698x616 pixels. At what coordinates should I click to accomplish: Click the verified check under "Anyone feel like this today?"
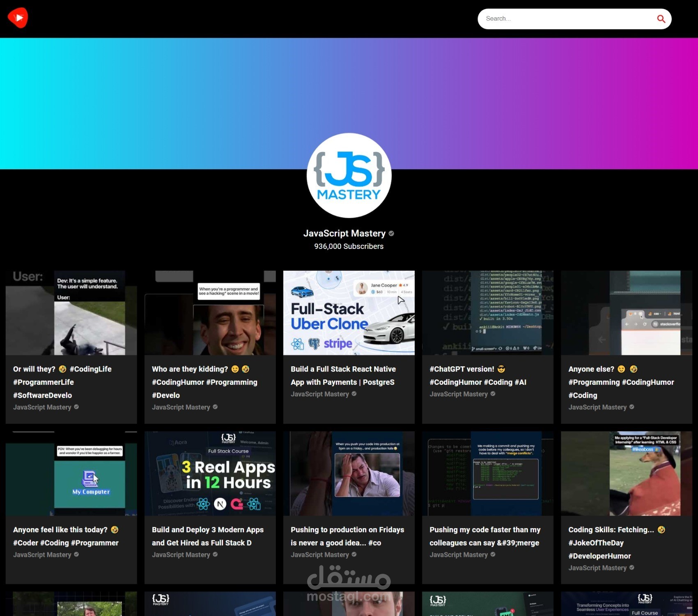pyautogui.click(x=76, y=554)
